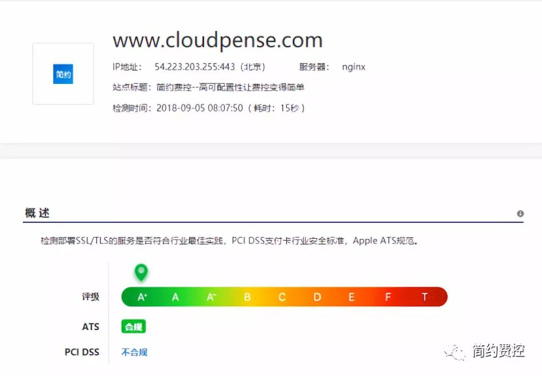Click the detection time 2018-09-05 08:07:50

[200, 108]
